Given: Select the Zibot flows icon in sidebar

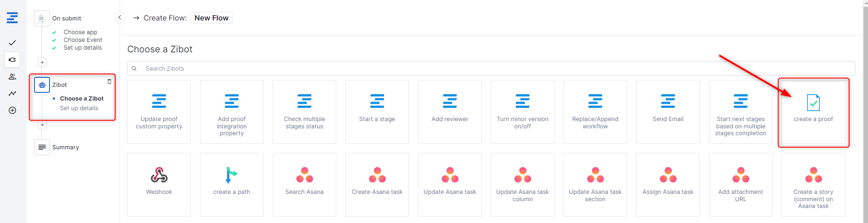Looking at the screenshot, I should coord(12,60).
